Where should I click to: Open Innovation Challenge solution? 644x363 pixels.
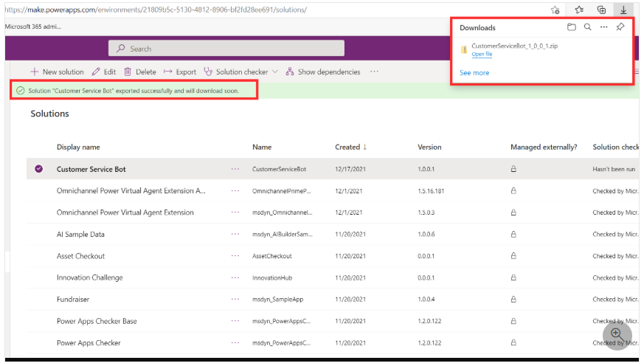click(89, 277)
